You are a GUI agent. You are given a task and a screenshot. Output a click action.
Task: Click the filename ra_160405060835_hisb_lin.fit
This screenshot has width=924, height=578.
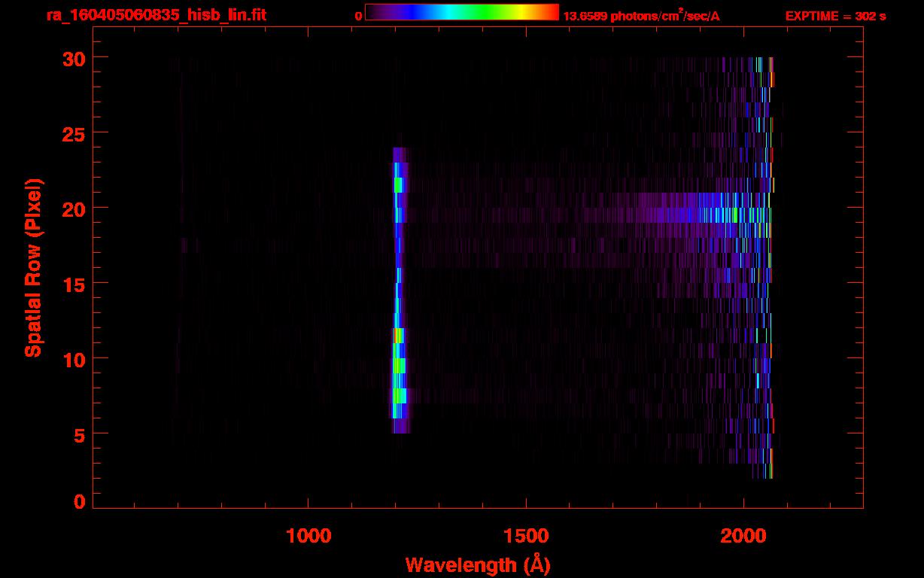[156, 15]
